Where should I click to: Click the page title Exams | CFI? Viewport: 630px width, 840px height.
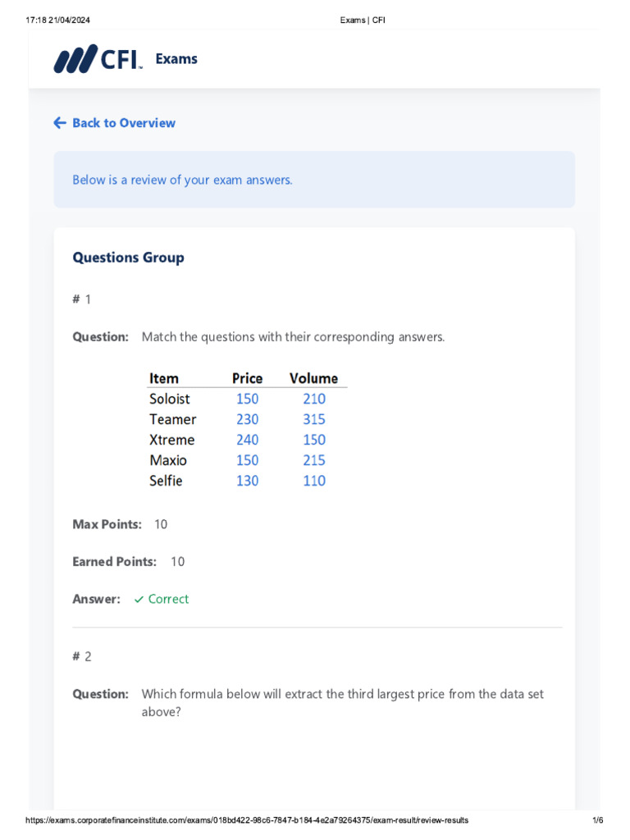pyautogui.click(x=362, y=21)
